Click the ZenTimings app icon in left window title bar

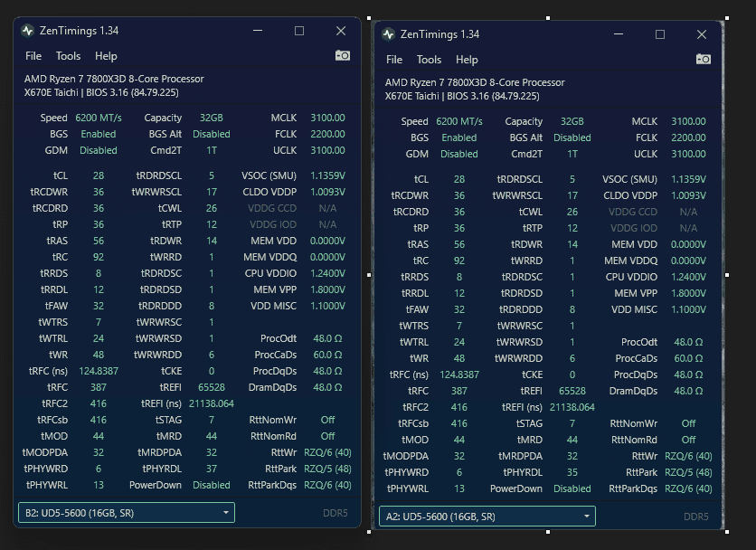[27, 31]
